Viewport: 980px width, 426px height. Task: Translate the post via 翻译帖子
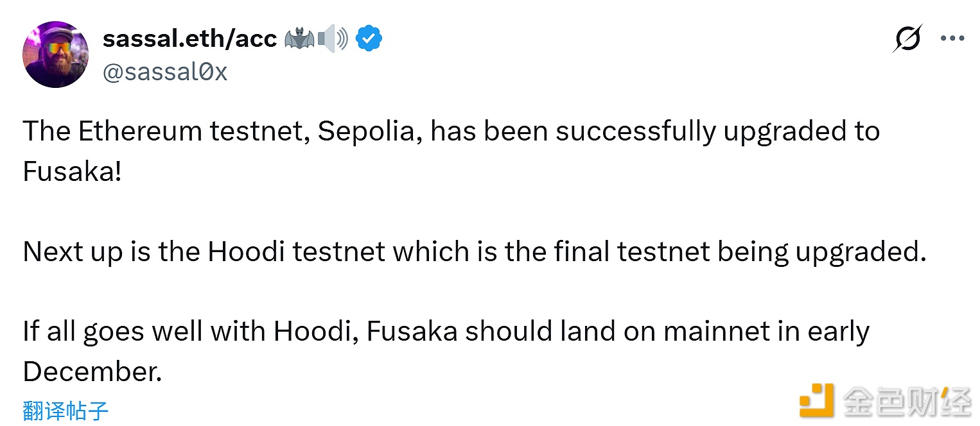click(66, 410)
